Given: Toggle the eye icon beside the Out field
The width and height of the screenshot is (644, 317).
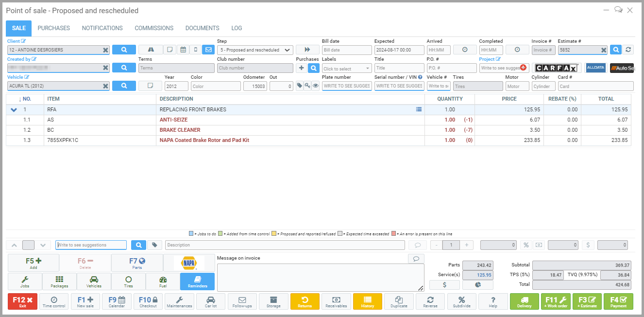Looking at the screenshot, I should coord(316,86).
